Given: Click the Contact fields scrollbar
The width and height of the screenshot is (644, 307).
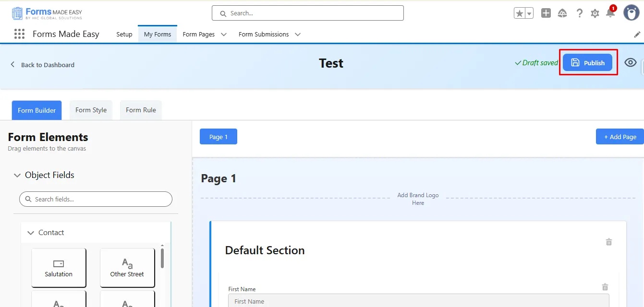Looking at the screenshot, I should (x=162, y=258).
